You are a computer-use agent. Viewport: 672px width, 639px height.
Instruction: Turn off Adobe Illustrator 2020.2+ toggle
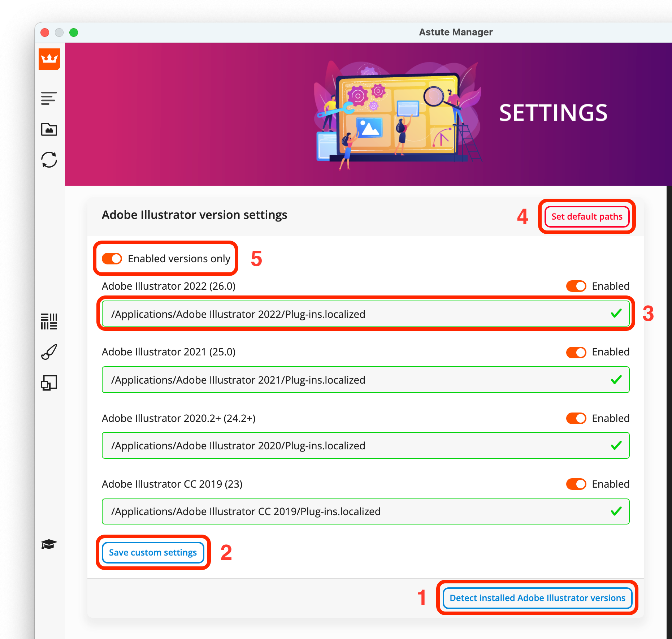pyautogui.click(x=576, y=418)
